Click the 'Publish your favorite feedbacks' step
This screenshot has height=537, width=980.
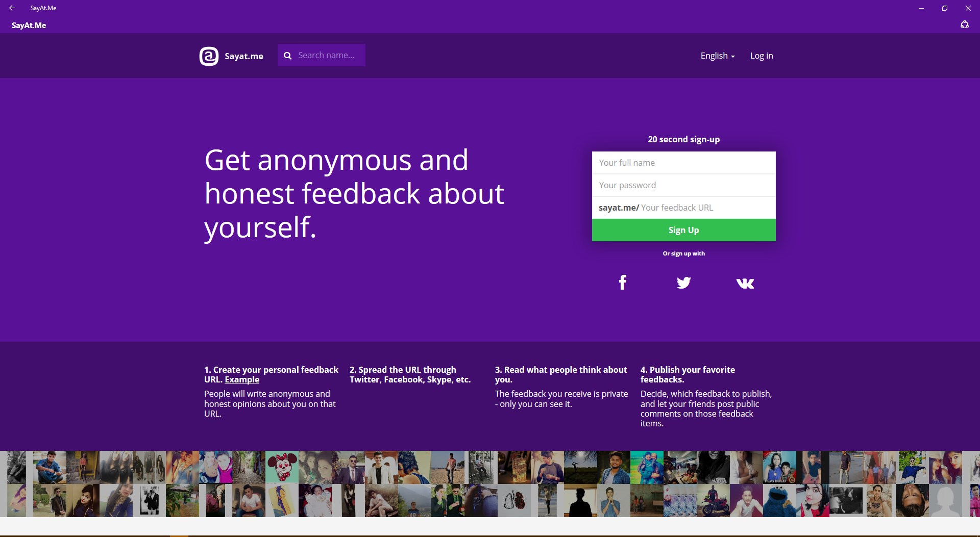point(688,374)
